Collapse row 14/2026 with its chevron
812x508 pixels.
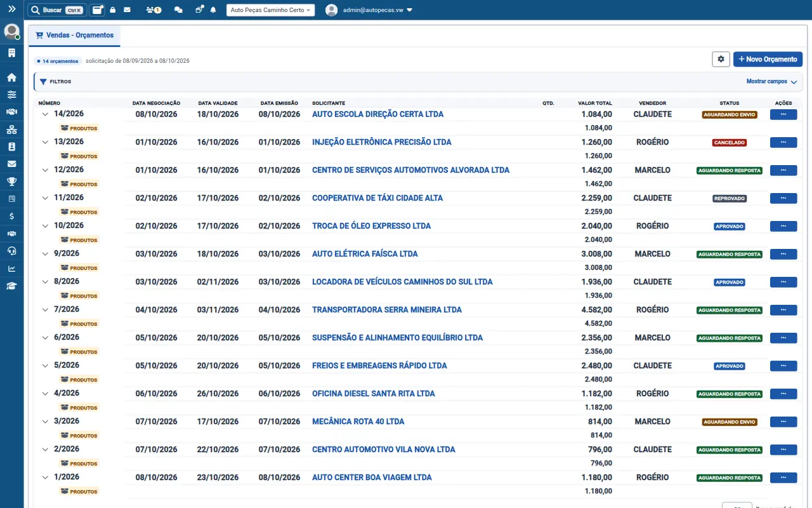(x=45, y=114)
